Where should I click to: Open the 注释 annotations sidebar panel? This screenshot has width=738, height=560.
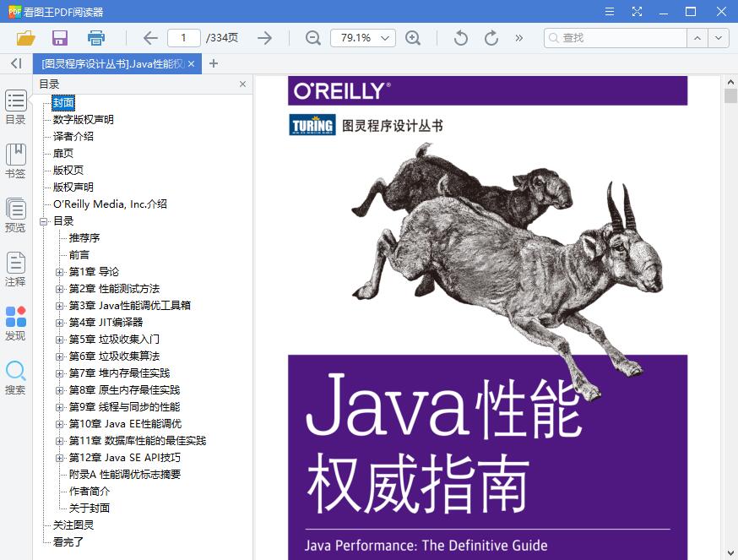pos(15,269)
